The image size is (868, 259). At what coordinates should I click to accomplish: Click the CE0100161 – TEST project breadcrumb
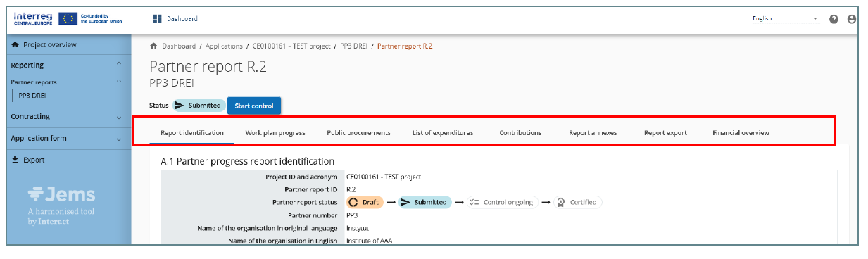coord(291,46)
